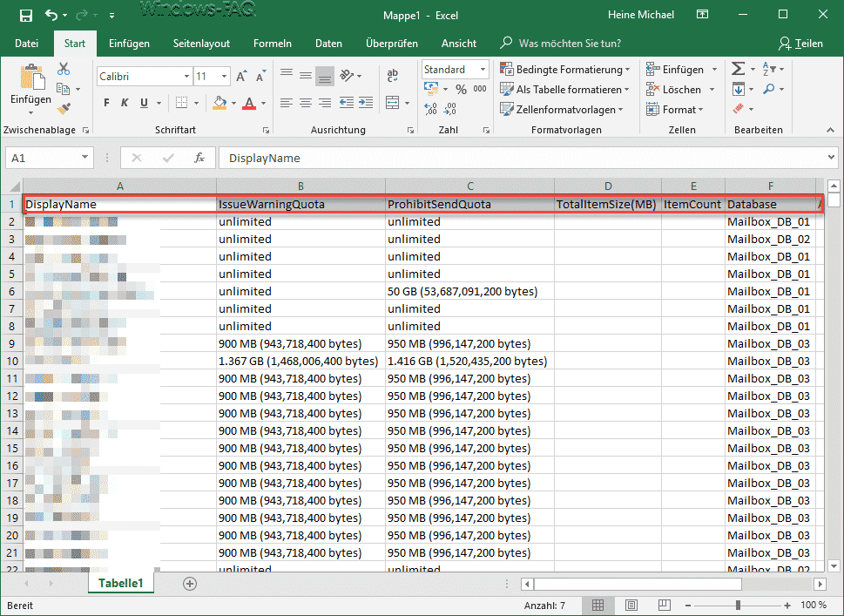The image size is (844, 616).
Task: Click the decrease decimal places icon
Action: 450,109
